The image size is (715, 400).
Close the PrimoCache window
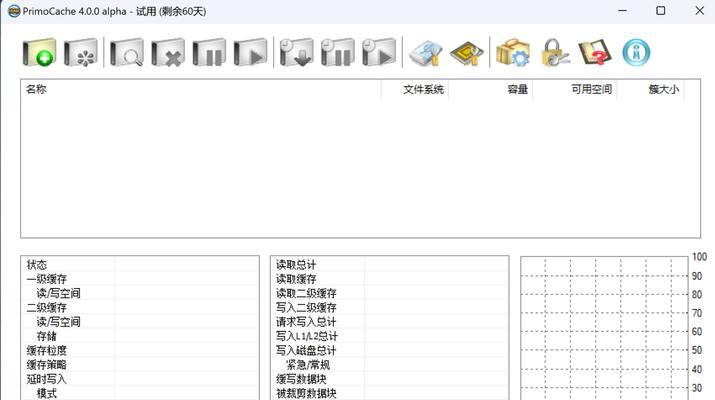tap(699, 10)
